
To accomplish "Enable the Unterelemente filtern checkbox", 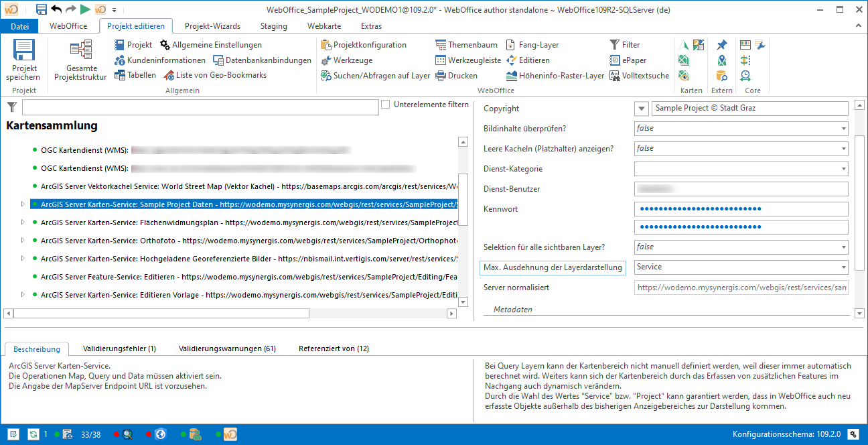I will click(386, 103).
